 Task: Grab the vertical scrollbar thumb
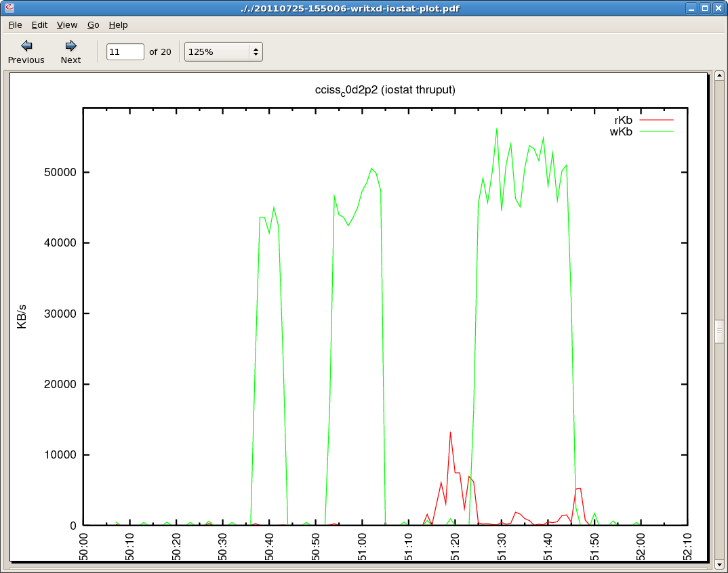pos(719,331)
